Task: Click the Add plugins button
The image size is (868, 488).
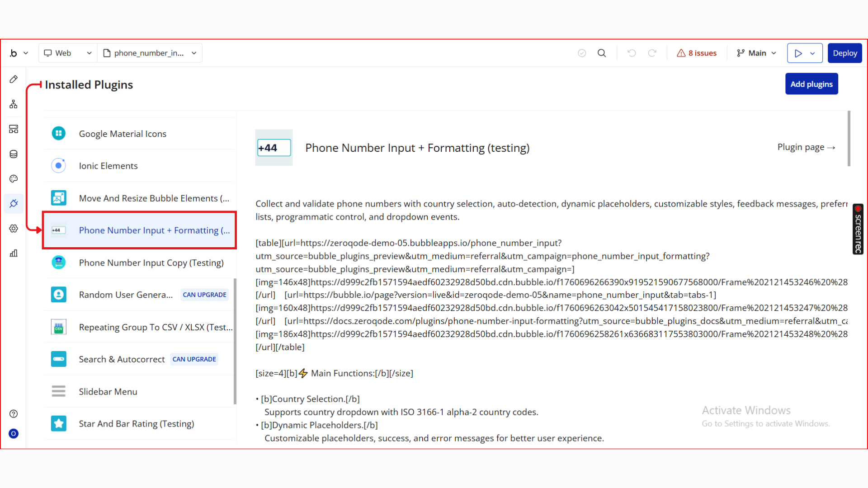Action: point(811,84)
